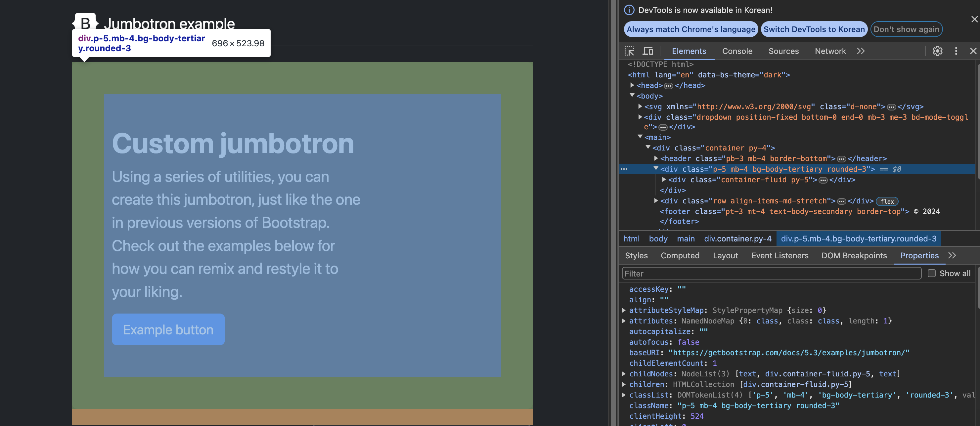Screen dimensions: 980x426
Task: Expand the row align-items-md-stretch div
Action: pyautogui.click(x=656, y=200)
